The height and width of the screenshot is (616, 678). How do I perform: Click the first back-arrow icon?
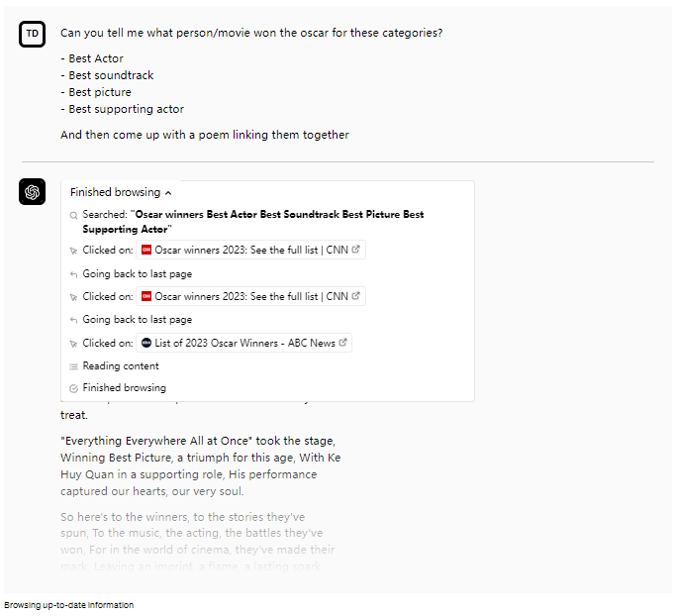point(74,273)
